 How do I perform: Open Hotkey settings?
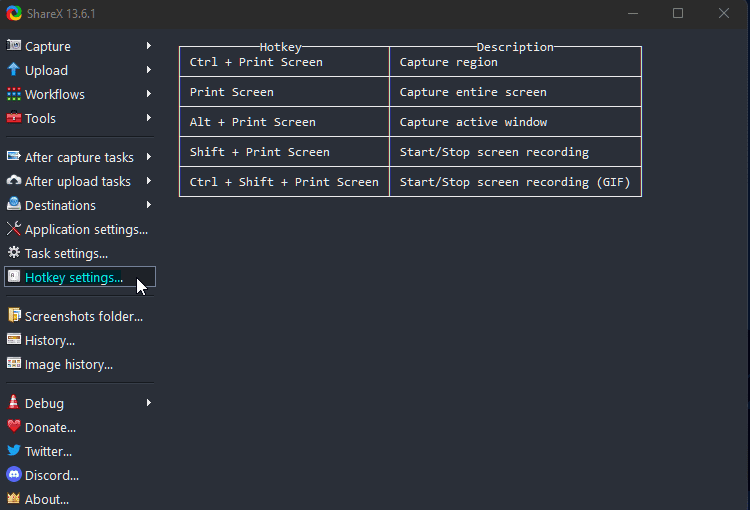tap(79, 277)
